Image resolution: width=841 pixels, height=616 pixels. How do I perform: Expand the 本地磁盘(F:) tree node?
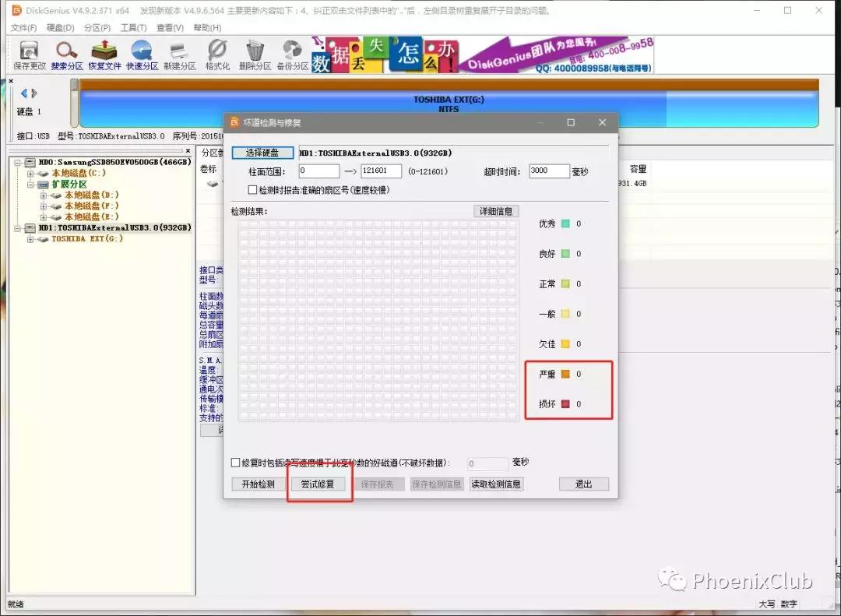click(43, 206)
